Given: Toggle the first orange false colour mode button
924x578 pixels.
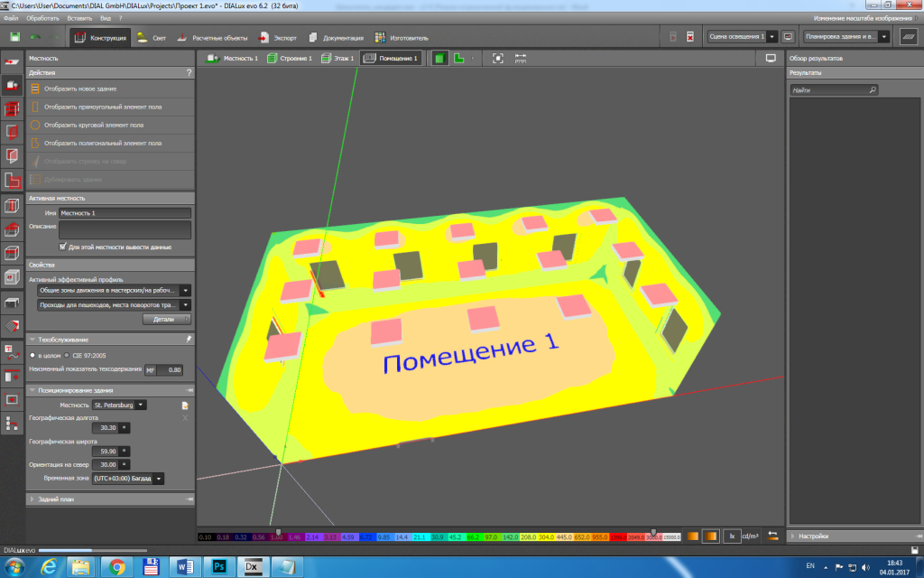Looking at the screenshot, I should click(692, 536).
